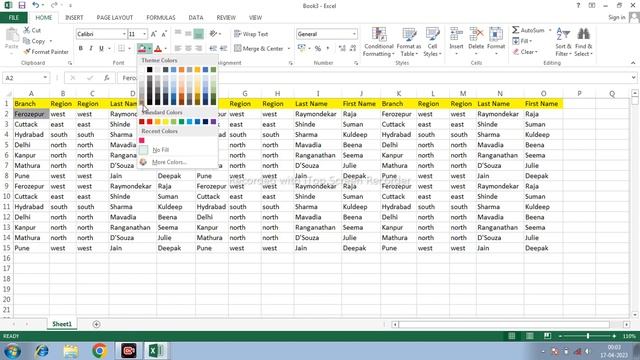Pick the pink recent color swatch
This screenshot has width=640, height=360.
click(x=142, y=140)
